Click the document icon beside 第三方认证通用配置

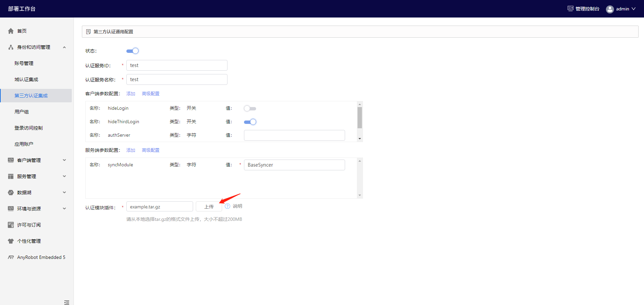88,32
